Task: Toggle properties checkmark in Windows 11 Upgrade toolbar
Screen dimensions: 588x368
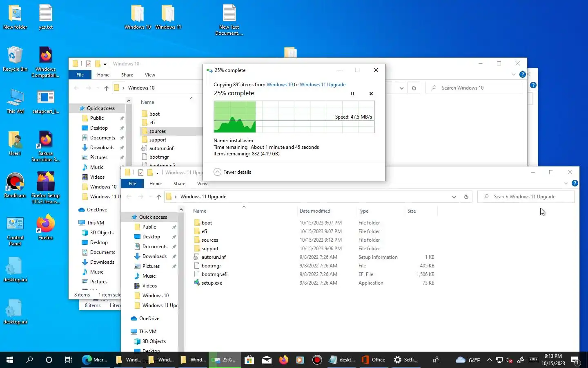Action: click(141, 173)
